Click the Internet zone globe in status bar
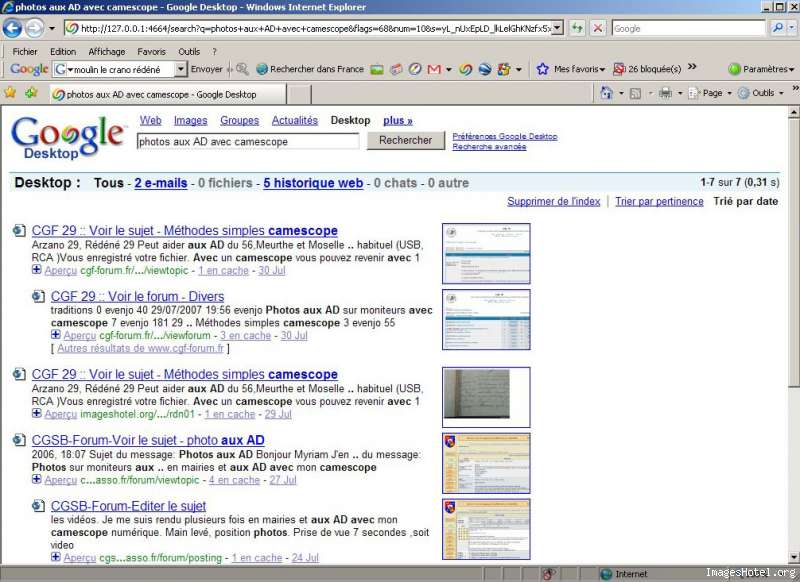 (x=606, y=574)
